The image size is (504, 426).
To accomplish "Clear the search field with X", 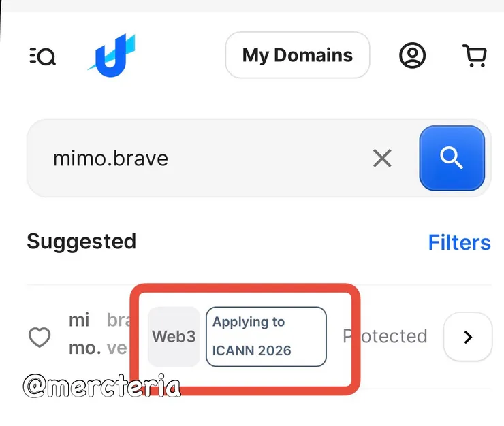I will click(x=382, y=159).
